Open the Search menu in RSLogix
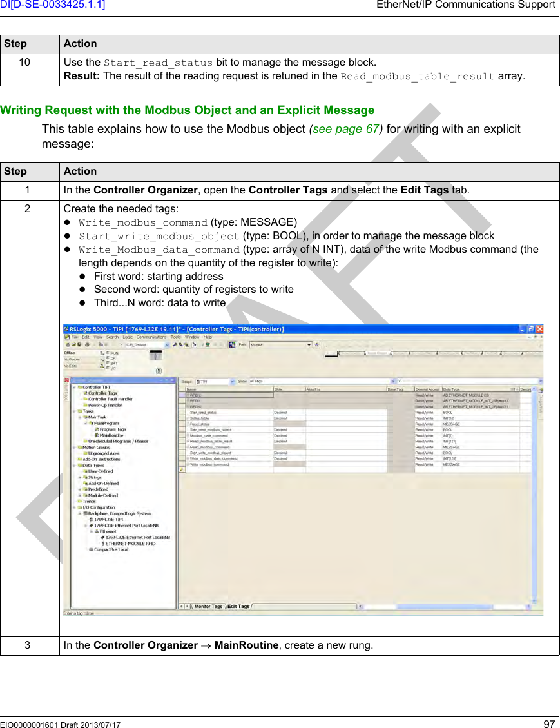The height and width of the screenshot is (728, 560). coord(112,337)
